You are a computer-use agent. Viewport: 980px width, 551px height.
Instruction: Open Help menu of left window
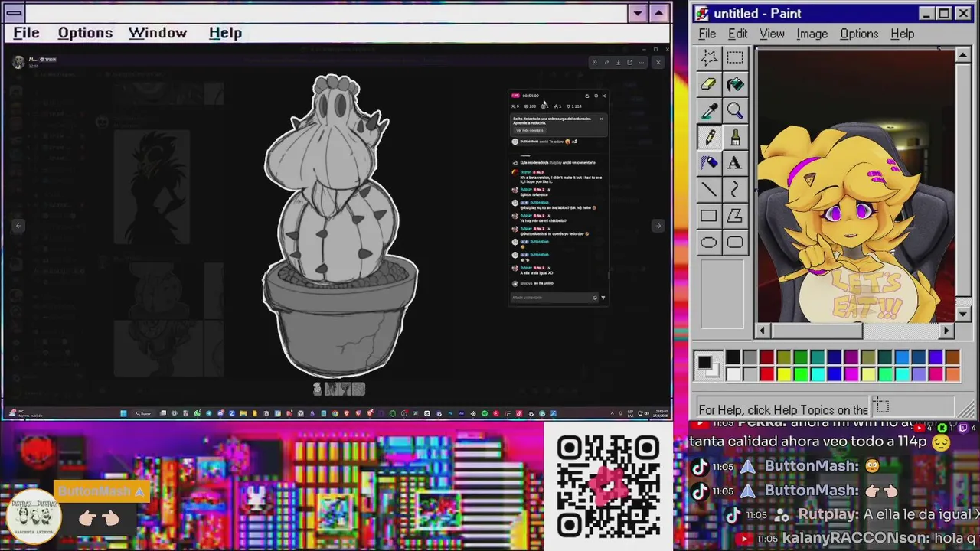pyautogui.click(x=225, y=33)
